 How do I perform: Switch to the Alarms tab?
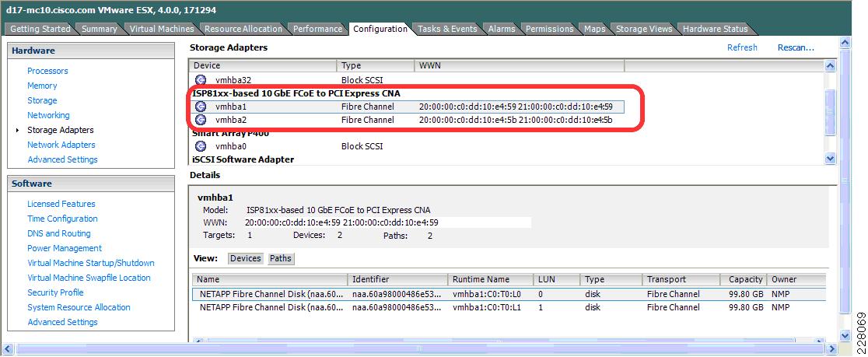(x=502, y=29)
